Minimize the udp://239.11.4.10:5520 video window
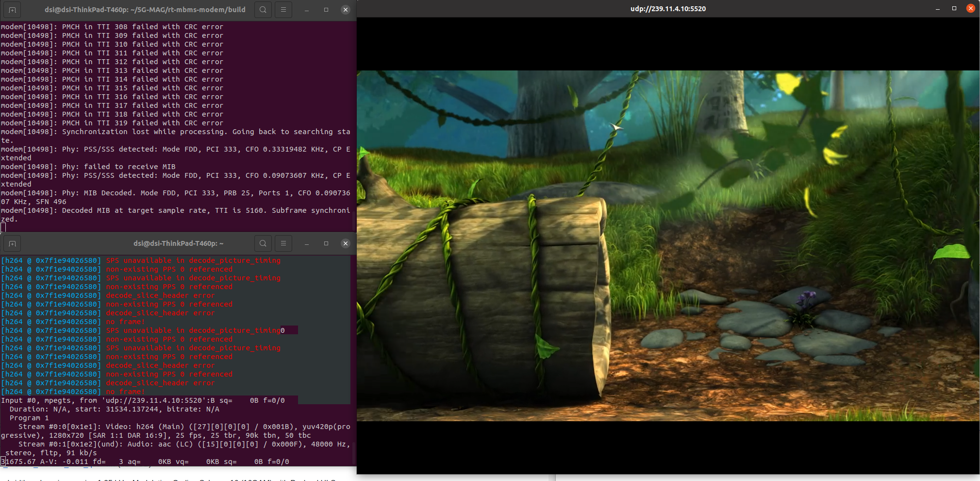 tap(938, 9)
